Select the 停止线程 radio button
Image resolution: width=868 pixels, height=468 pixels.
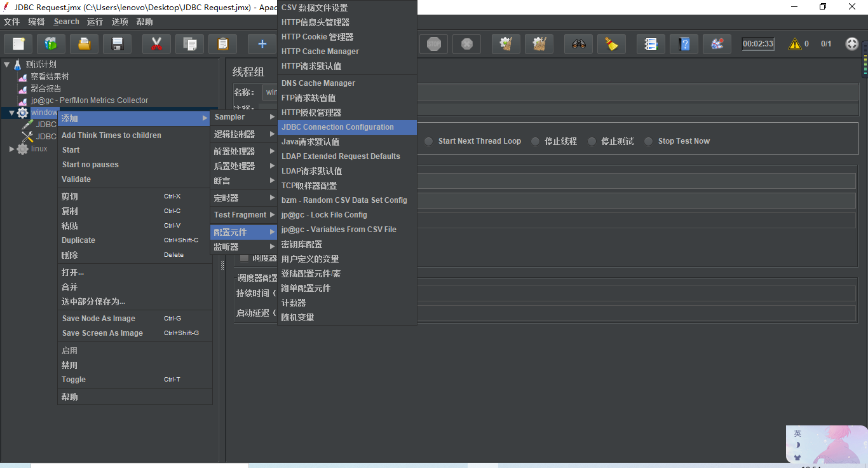[x=535, y=141]
